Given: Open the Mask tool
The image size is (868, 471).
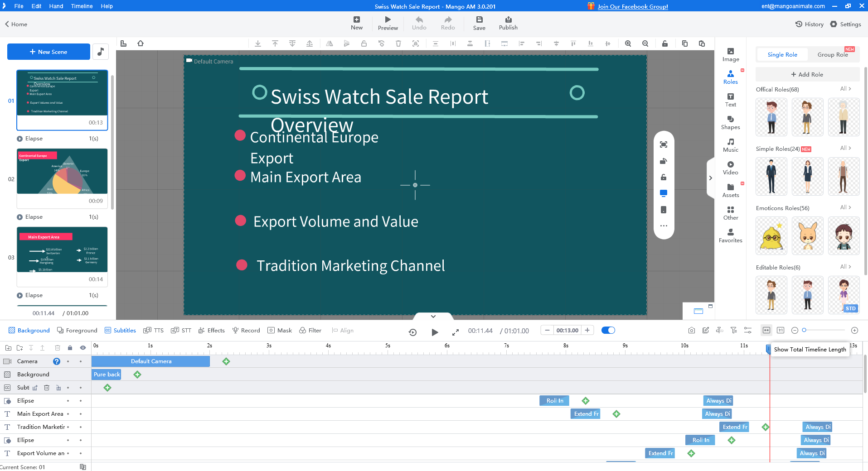Looking at the screenshot, I should coord(279,330).
